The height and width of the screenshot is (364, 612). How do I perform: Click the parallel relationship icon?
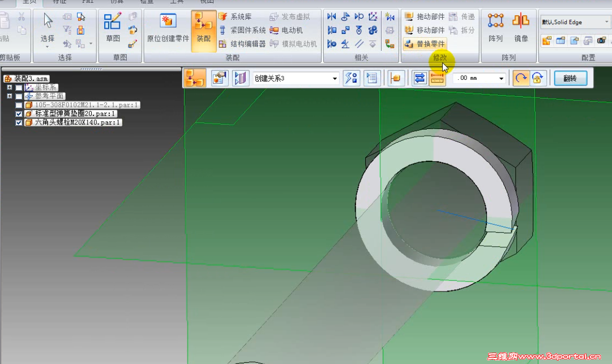coord(359,44)
